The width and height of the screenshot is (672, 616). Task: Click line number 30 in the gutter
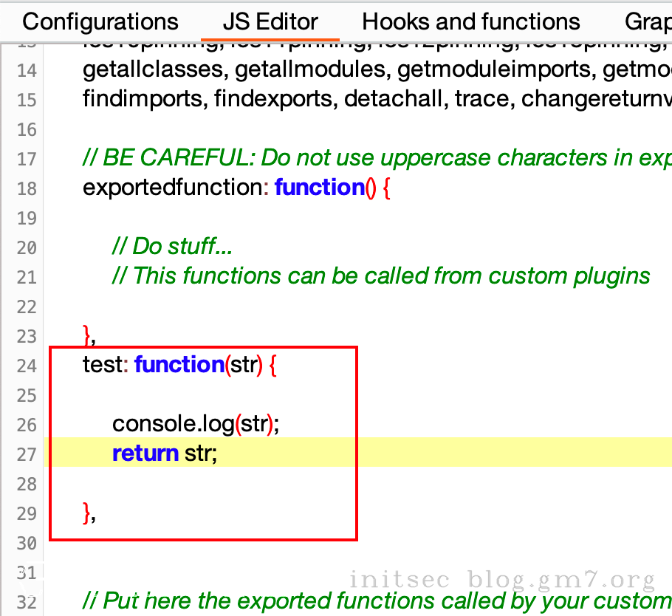point(26,543)
